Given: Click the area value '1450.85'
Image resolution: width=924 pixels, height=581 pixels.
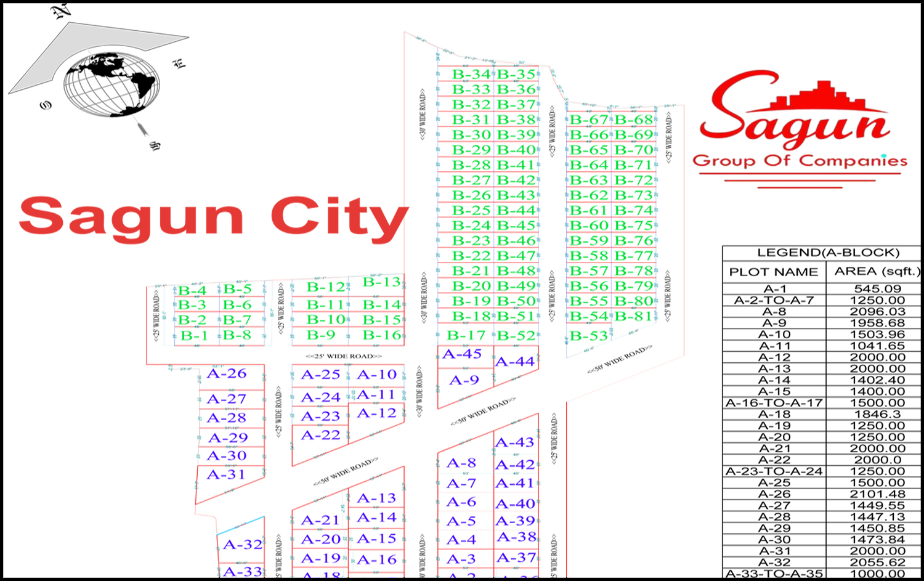Looking at the screenshot, I should 877,528.
